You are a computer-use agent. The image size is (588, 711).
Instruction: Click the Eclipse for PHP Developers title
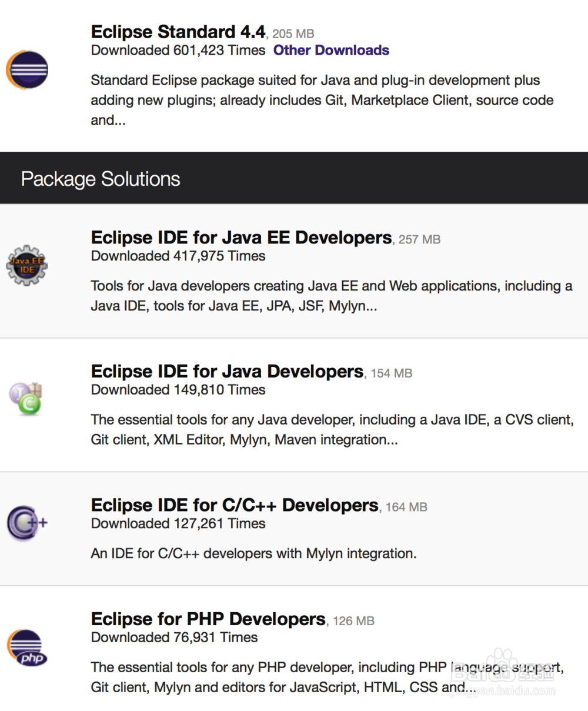(208, 619)
